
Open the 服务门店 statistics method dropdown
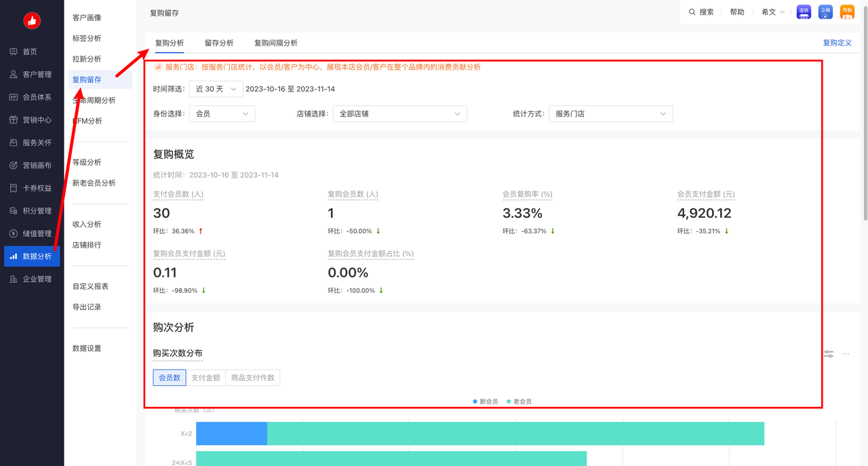click(610, 114)
